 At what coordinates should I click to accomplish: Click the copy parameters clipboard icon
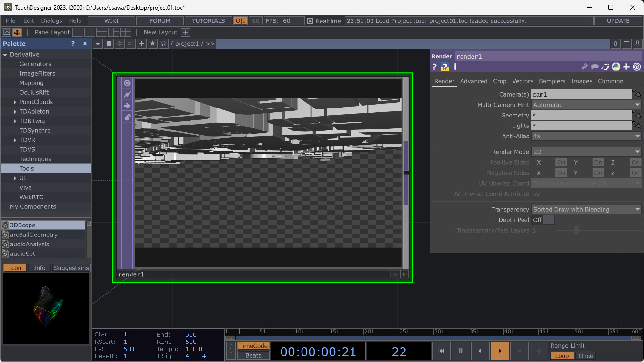click(x=605, y=67)
